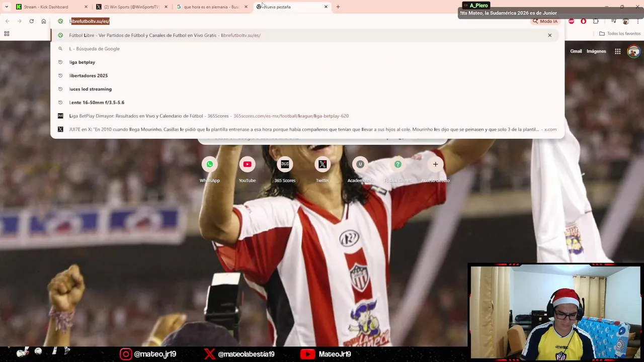Open Imágenes link
Screen dimensions: 644x362
coord(596,51)
